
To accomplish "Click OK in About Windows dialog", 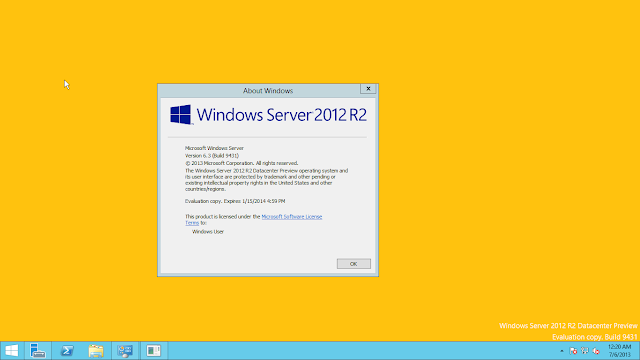I will click(x=354, y=264).
